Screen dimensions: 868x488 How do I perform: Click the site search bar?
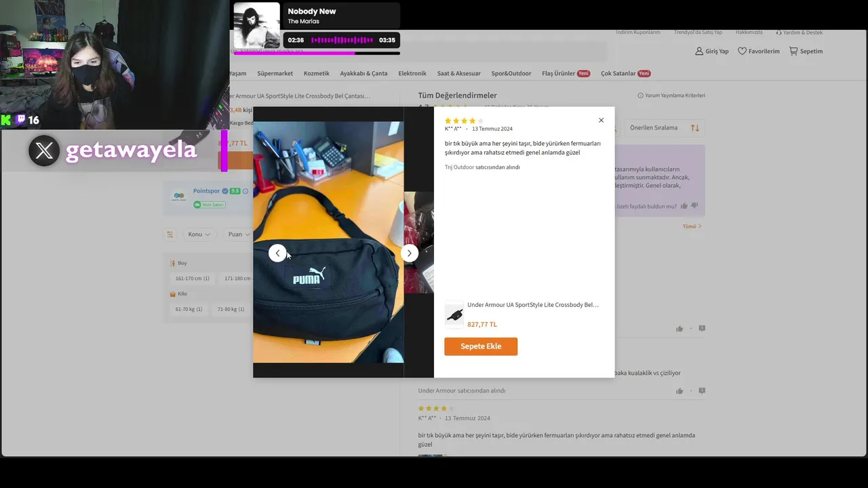(418, 52)
